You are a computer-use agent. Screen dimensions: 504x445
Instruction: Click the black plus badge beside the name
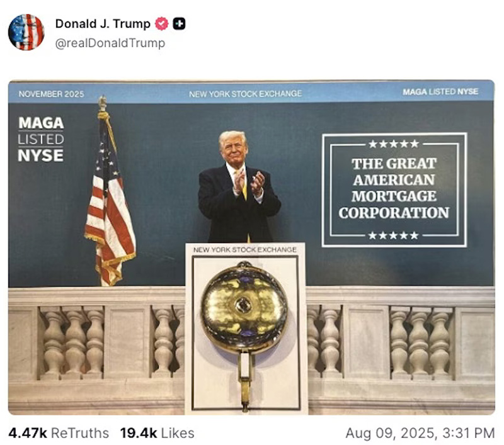click(x=179, y=24)
